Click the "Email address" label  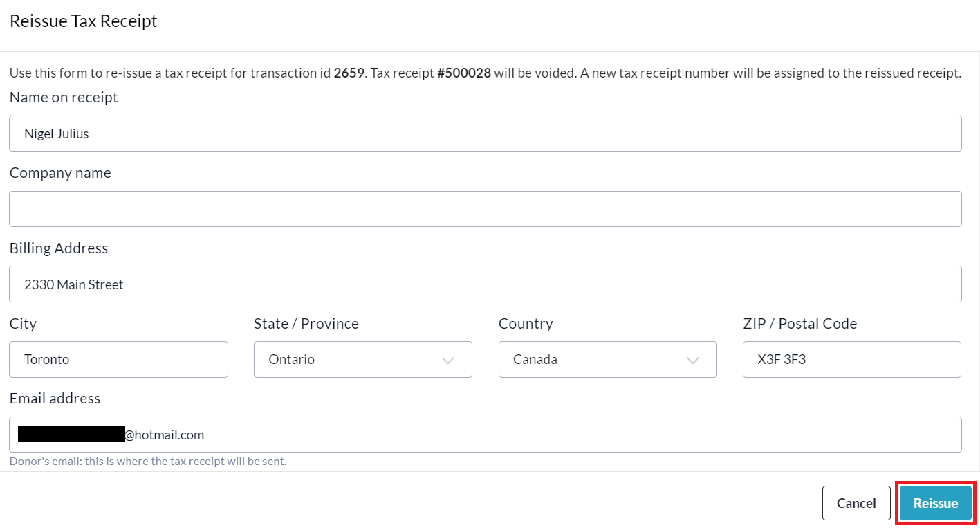55,398
